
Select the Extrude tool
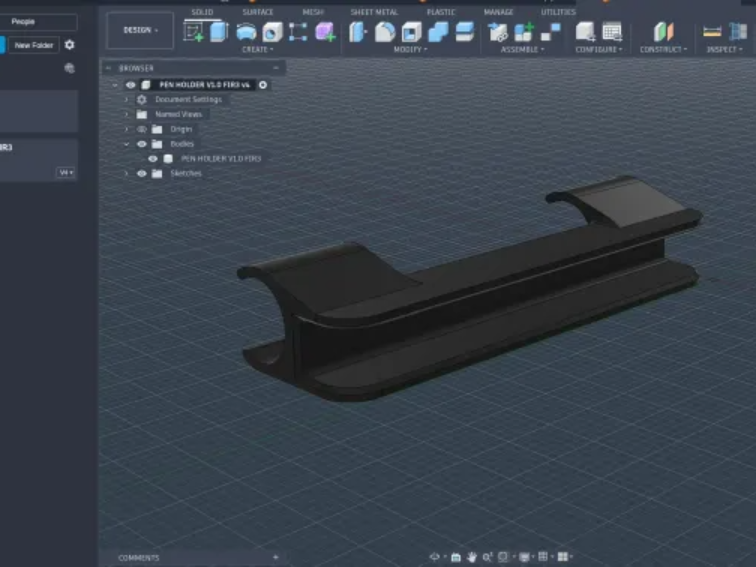coord(219,32)
